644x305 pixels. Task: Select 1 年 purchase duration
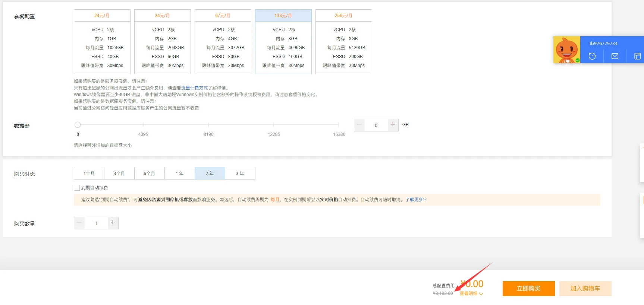179,174
